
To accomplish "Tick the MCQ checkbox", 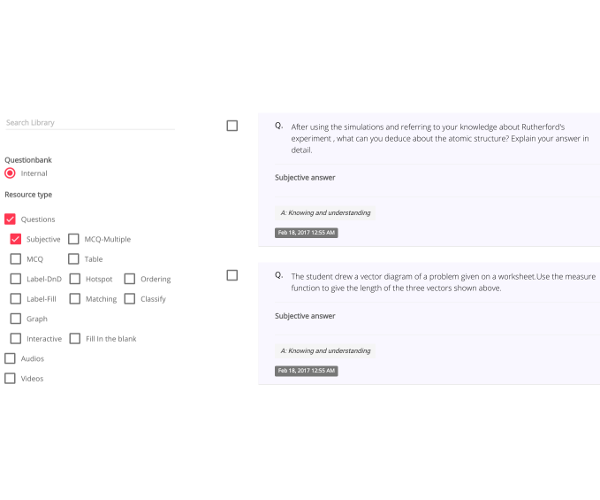I will pos(15,259).
